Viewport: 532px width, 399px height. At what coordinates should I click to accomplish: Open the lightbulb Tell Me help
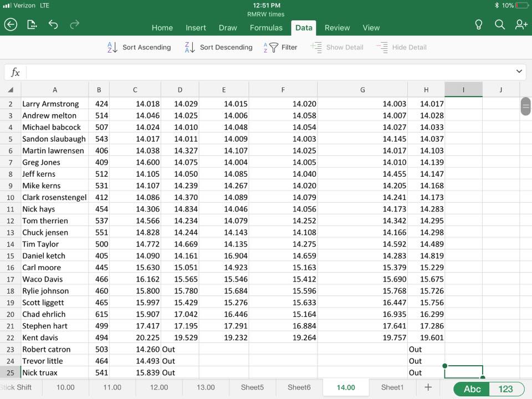479,24
